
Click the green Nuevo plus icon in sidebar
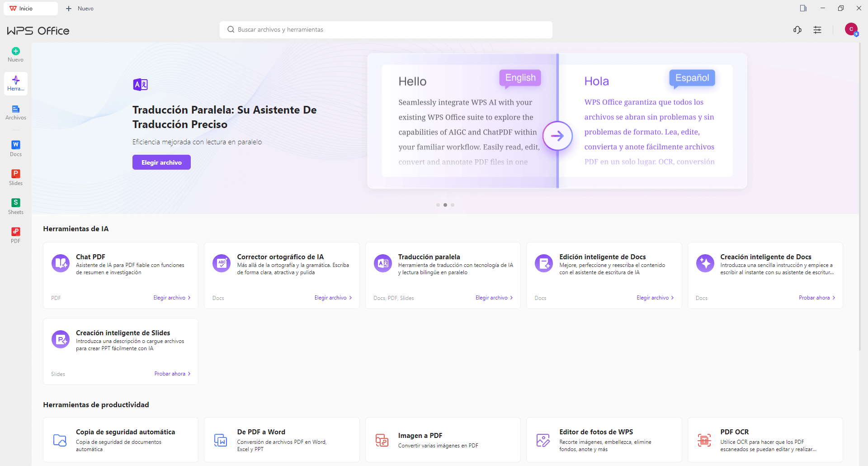tap(16, 51)
